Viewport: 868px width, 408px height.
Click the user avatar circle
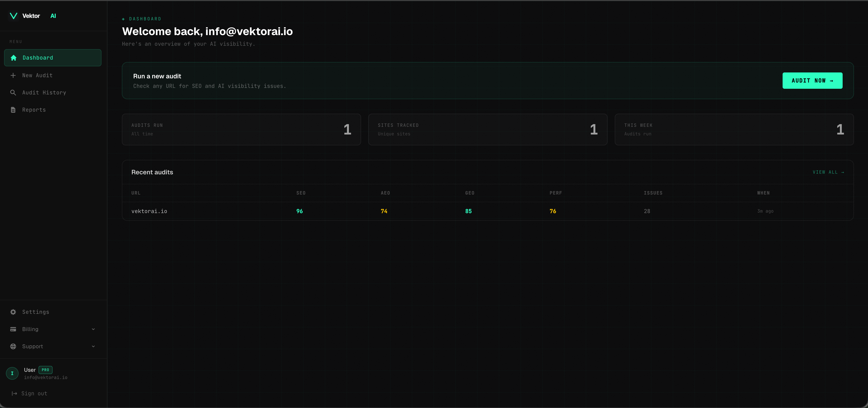12,373
